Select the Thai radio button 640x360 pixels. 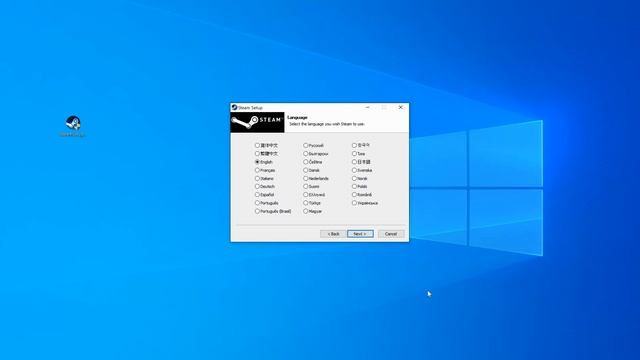tap(354, 153)
